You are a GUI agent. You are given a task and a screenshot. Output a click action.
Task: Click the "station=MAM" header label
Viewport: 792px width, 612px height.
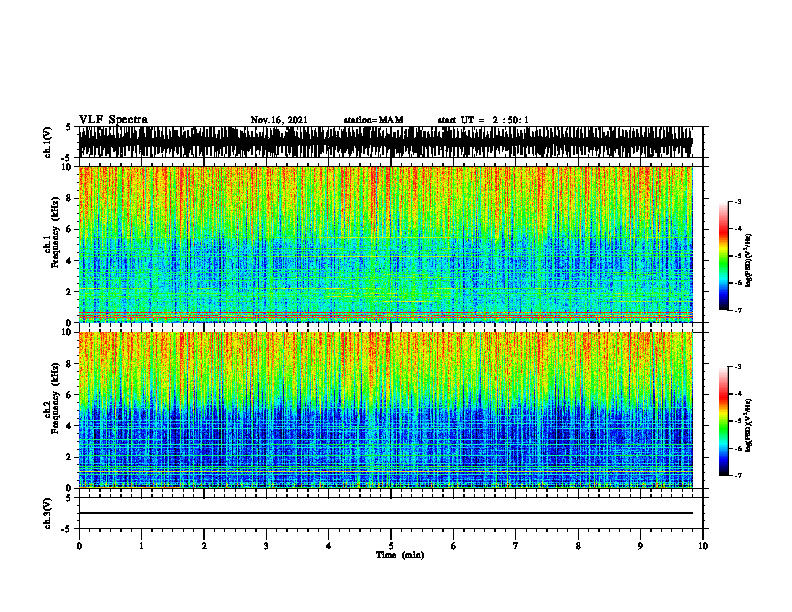click(x=373, y=120)
